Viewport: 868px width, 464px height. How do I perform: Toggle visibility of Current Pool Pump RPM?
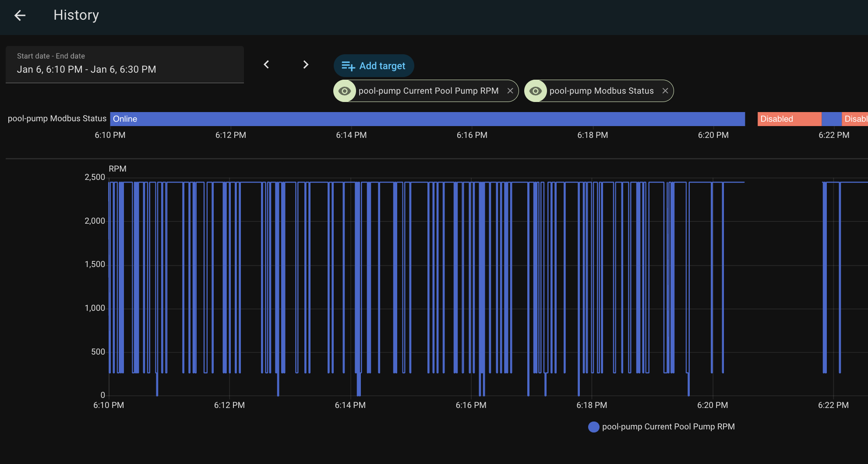coord(345,91)
